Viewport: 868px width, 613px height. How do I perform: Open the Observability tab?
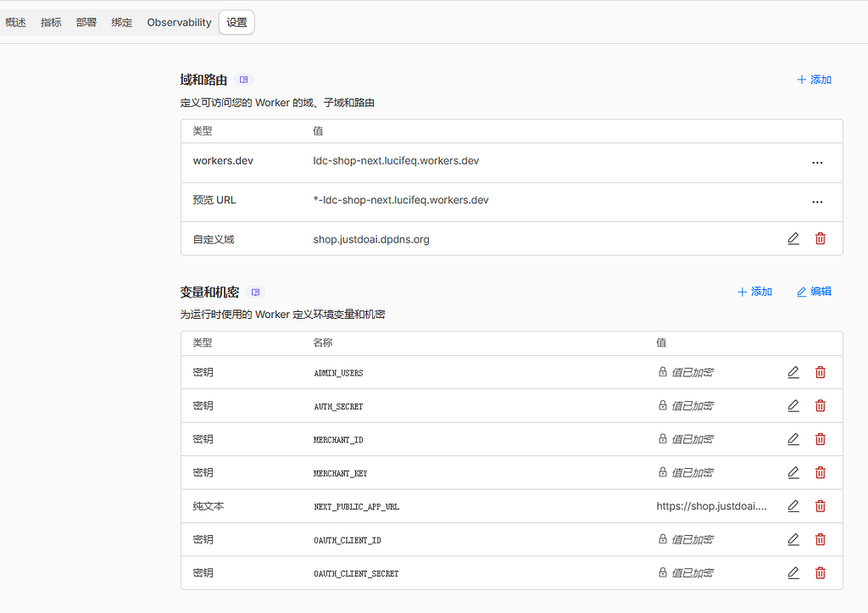(x=180, y=23)
